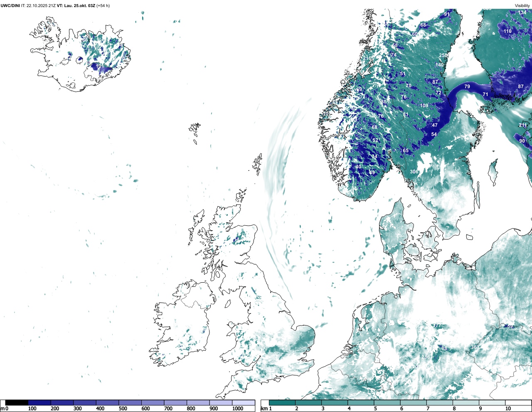This screenshot has width=532, height=412.
Task: Click the black 0–100 m legend swatch
Action: coord(17,402)
